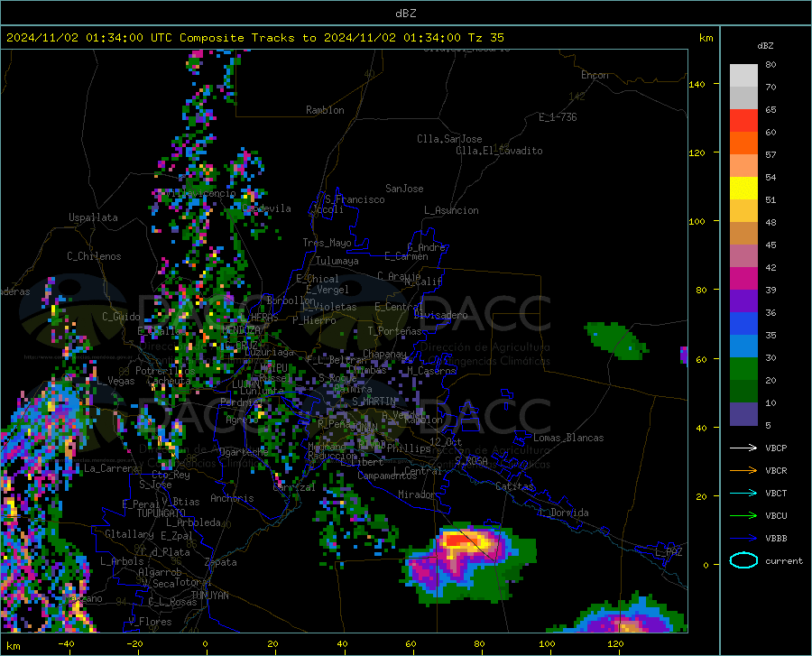Click the MENDOZA city label
The width and height of the screenshot is (812, 656).
coord(241,330)
